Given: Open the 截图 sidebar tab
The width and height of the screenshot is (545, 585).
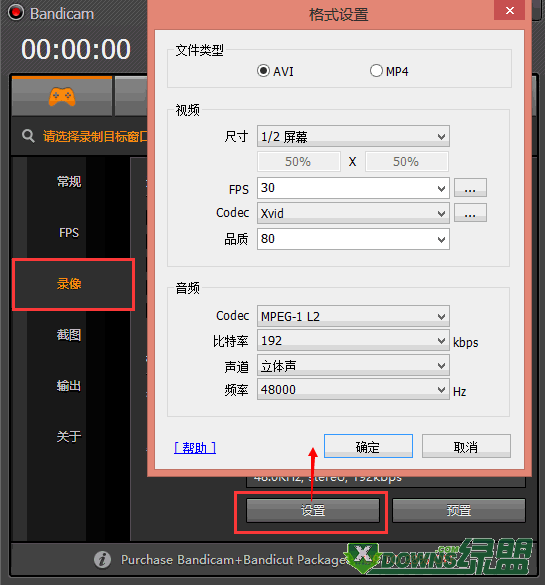Looking at the screenshot, I should point(69,335).
